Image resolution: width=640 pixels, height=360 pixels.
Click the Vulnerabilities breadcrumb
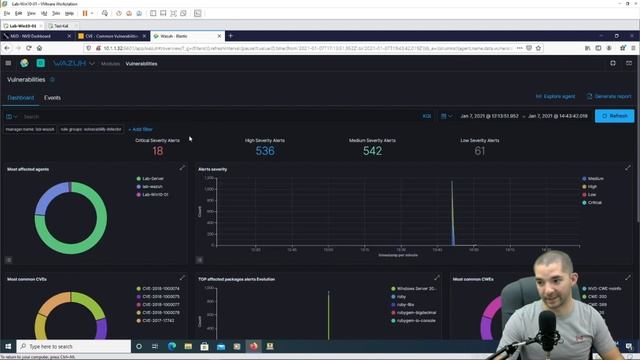point(141,64)
